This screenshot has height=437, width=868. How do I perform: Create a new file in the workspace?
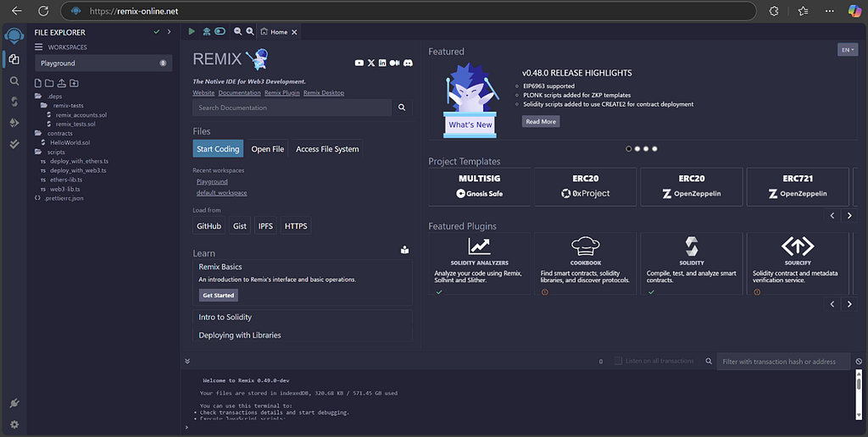(x=38, y=84)
